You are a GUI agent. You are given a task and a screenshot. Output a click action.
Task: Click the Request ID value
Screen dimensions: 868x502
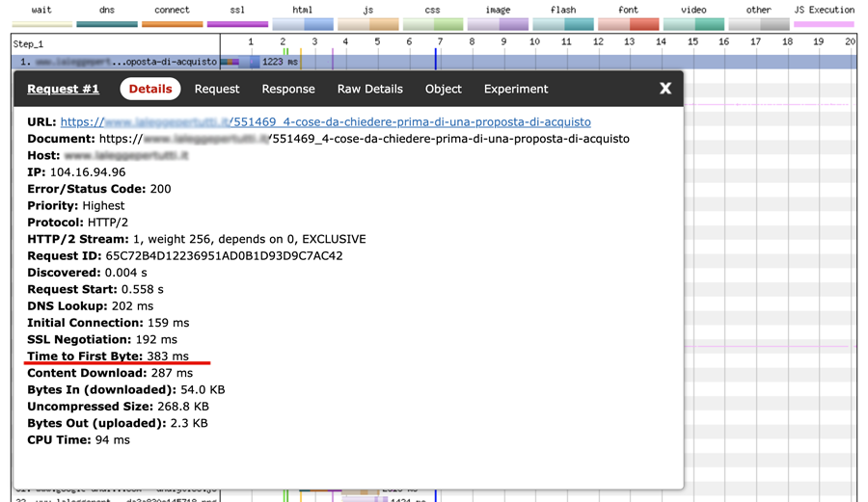[224, 256]
